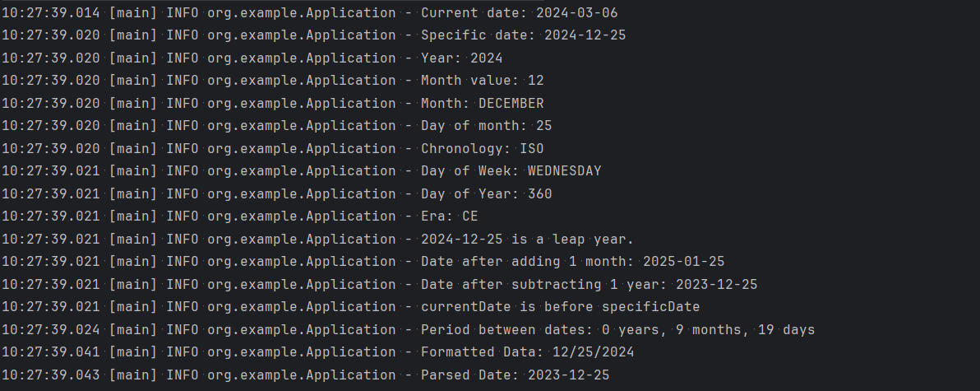Click the 'Parsed Date: 2023-12-25' line

tap(515, 375)
